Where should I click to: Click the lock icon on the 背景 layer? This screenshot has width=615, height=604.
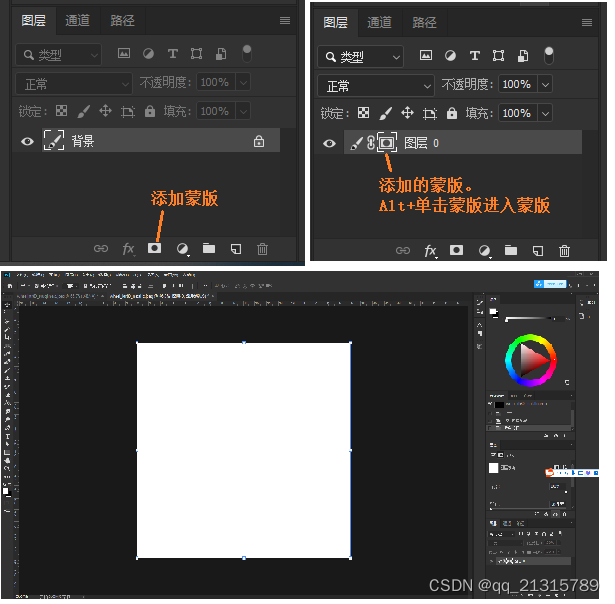pyautogui.click(x=259, y=142)
